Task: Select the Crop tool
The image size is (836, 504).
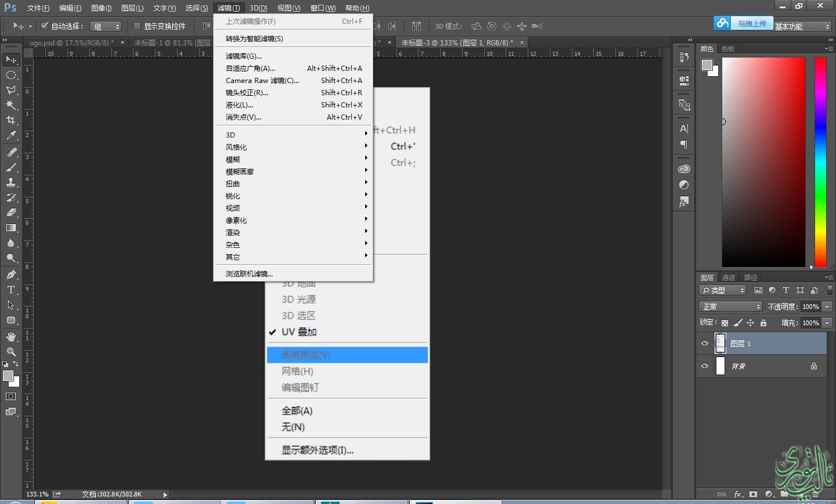Action: pos(11,120)
